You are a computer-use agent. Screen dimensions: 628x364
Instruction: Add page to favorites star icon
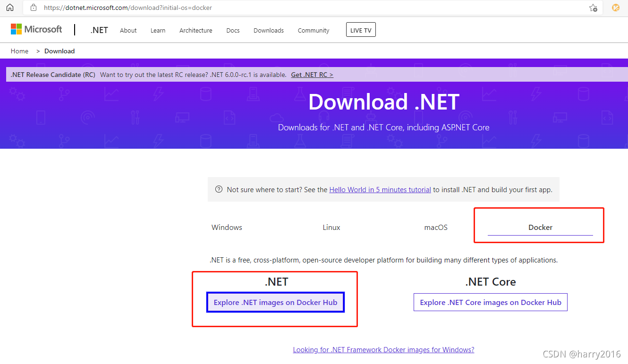(x=593, y=8)
